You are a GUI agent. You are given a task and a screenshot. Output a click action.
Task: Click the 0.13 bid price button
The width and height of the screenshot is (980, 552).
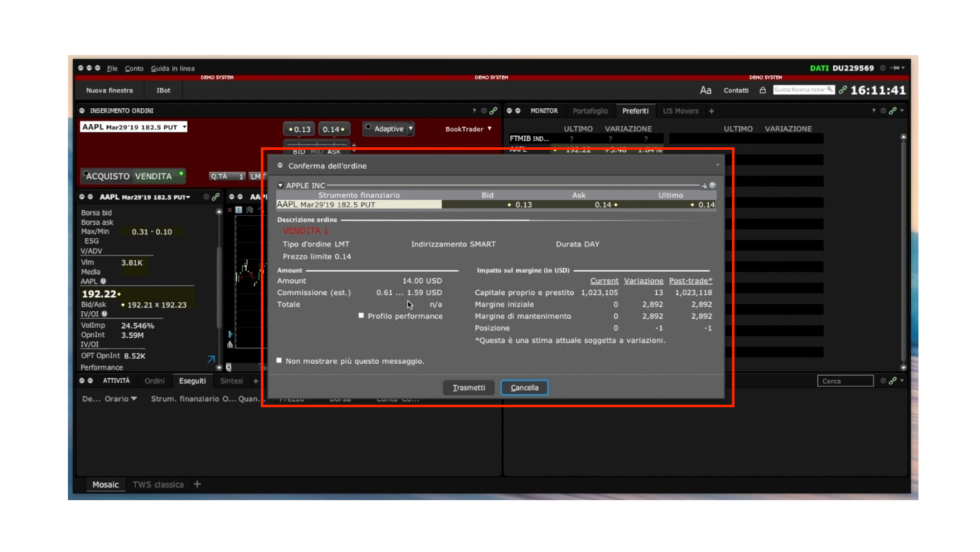click(x=299, y=129)
